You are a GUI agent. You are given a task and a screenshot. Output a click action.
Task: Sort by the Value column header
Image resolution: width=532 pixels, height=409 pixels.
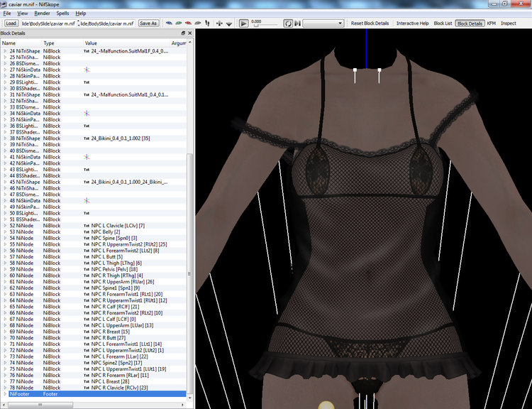click(126, 43)
